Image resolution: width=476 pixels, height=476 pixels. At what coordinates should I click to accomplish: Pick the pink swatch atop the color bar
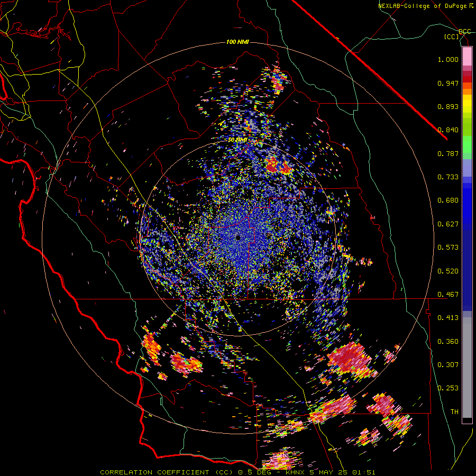tap(467, 57)
